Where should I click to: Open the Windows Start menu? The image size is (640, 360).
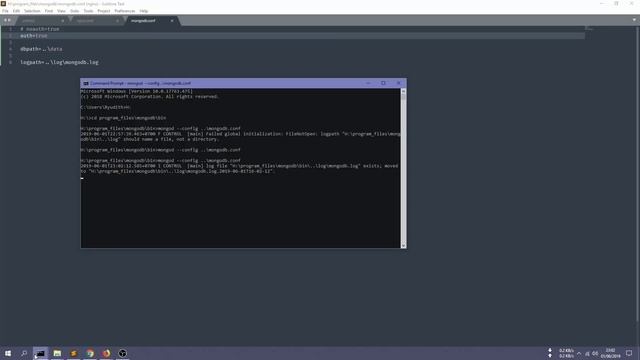[8, 353]
